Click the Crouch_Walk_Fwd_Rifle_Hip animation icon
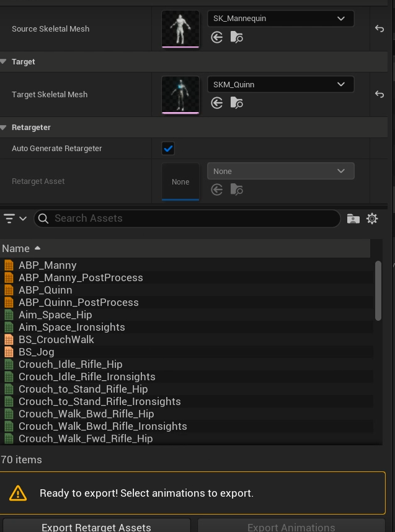The image size is (395, 532). [x=9, y=438]
